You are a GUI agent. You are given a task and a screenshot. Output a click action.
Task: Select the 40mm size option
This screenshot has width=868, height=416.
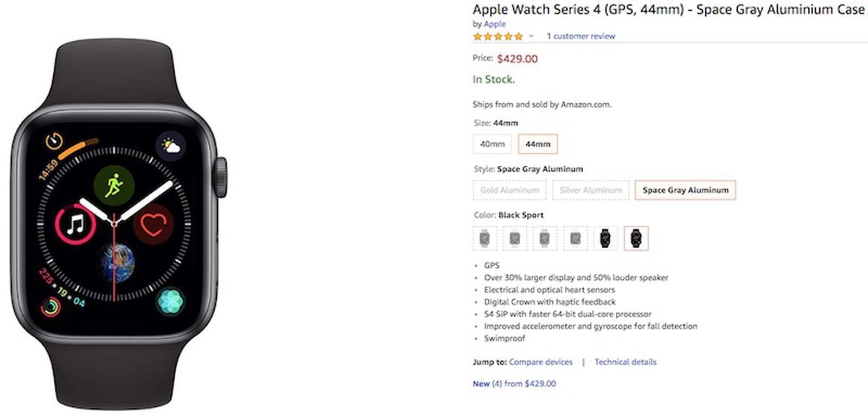coord(492,144)
